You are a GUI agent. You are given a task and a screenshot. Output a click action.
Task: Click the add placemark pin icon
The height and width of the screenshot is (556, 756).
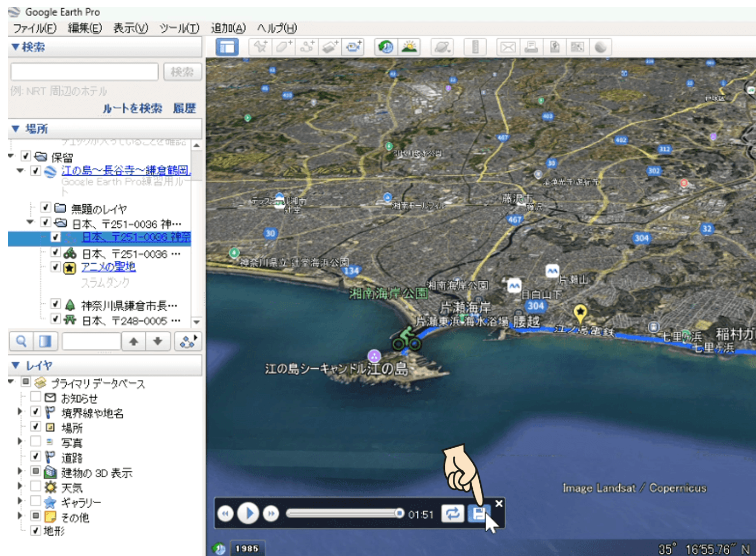[261, 47]
